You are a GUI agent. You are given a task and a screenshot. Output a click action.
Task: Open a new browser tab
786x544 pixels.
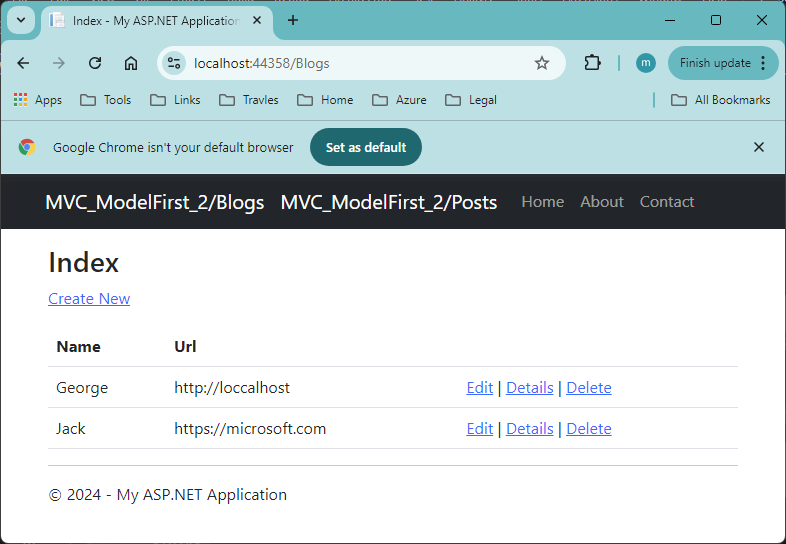click(293, 20)
